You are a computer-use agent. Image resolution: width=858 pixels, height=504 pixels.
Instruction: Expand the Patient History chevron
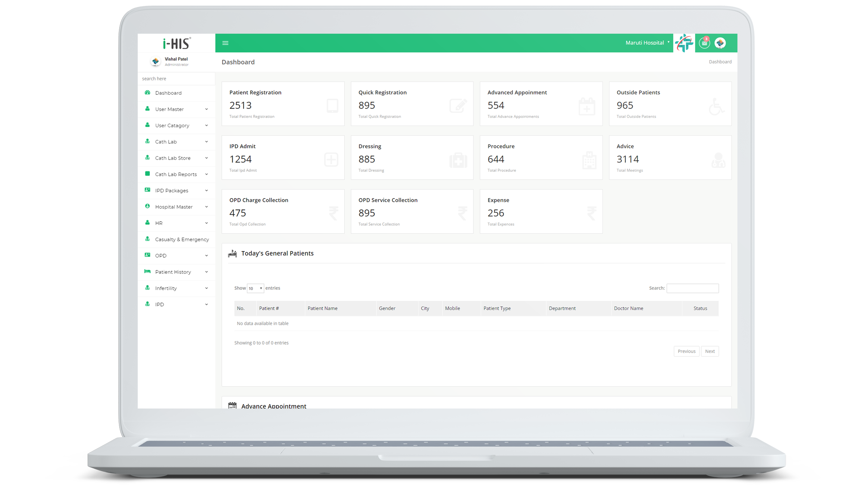pyautogui.click(x=206, y=272)
